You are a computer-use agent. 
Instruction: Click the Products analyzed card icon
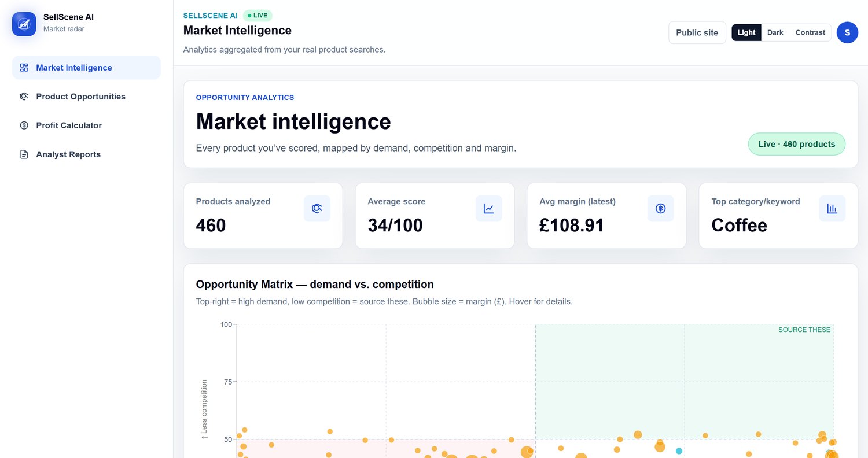click(x=317, y=208)
